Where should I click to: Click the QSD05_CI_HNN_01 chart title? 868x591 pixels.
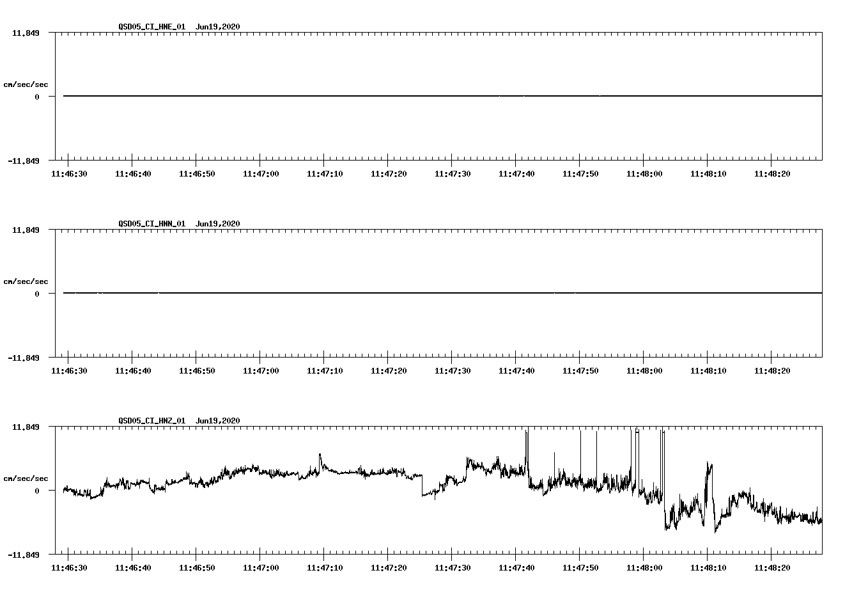pyautogui.click(x=180, y=224)
